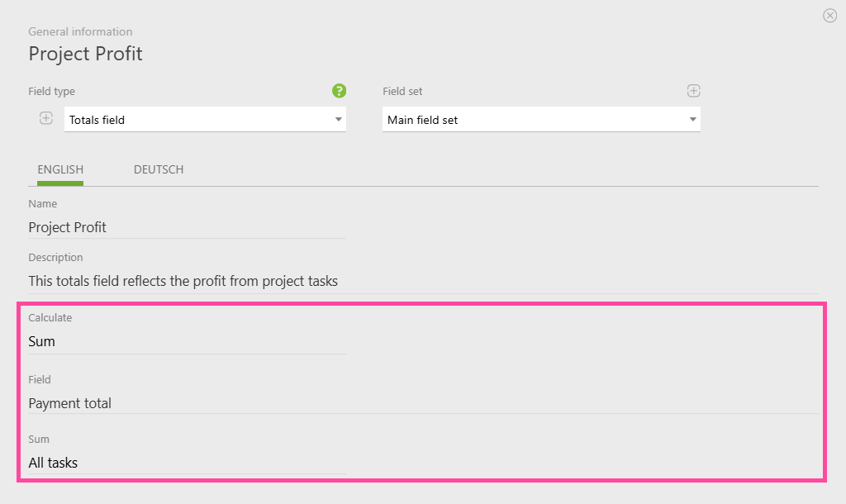Close the Project Profit dialog

point(829,16)
